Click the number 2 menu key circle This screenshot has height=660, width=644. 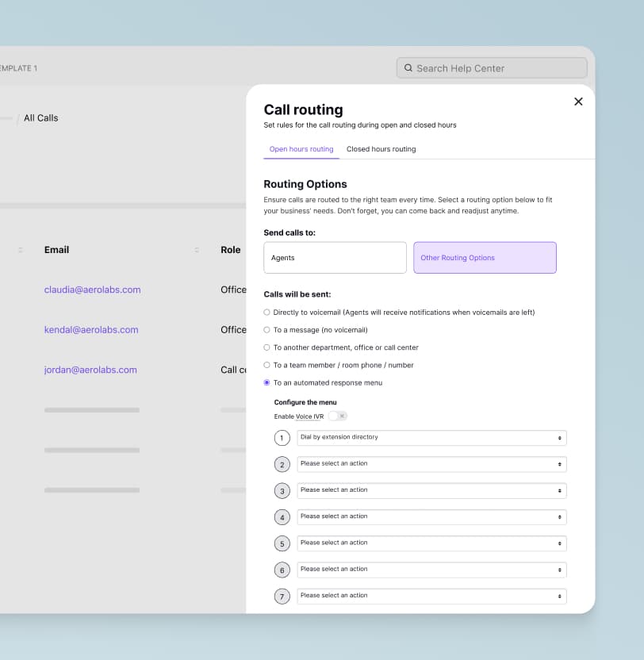[282, 464]
